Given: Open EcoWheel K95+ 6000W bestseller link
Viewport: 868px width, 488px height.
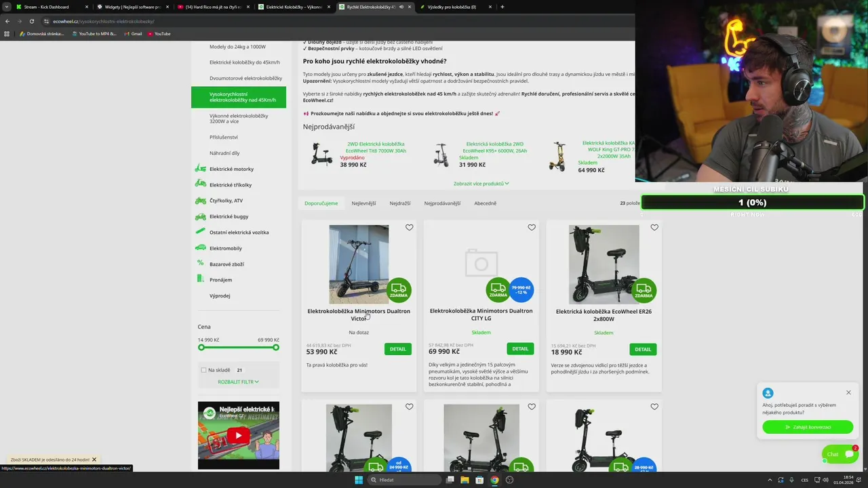Looking at the screenshot, I should 495,147.
